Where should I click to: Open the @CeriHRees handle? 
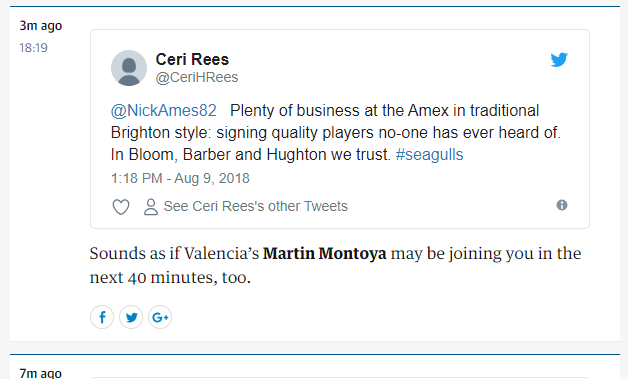coord(197,77)
